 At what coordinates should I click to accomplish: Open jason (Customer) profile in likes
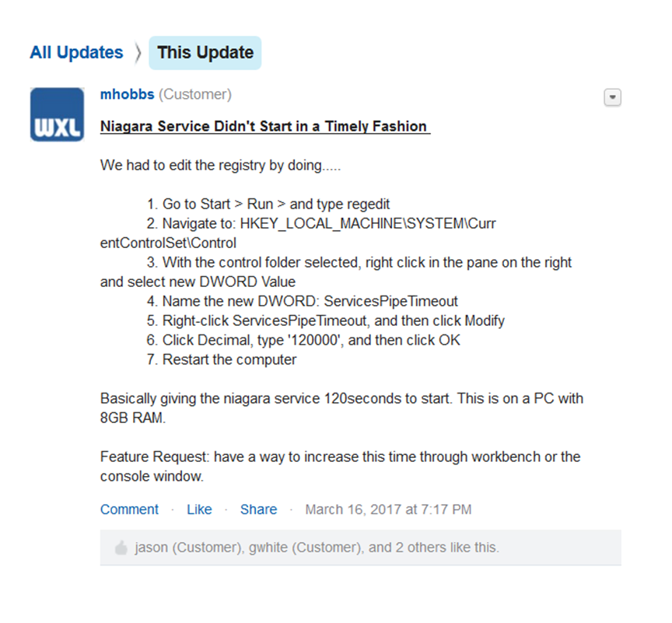[188, 547]
